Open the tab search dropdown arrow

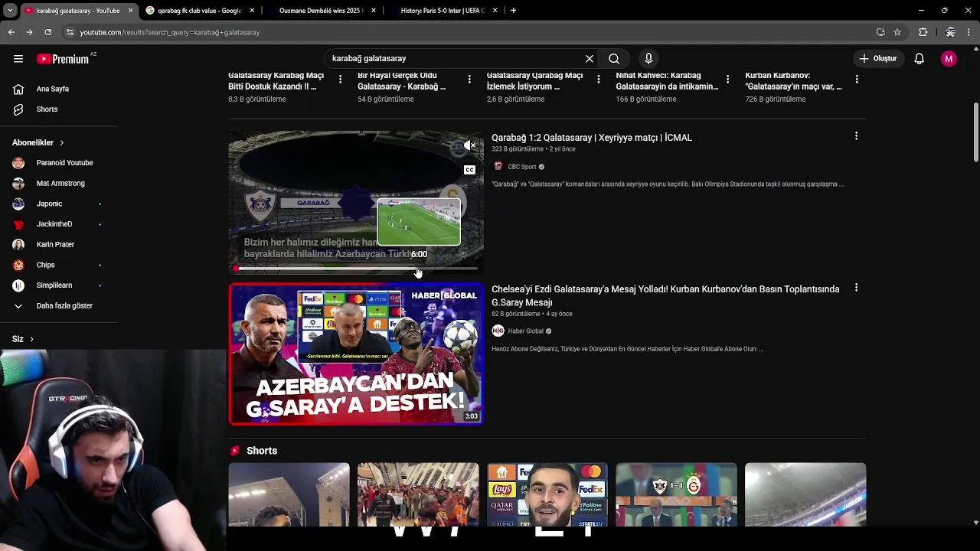click(10, 11)
